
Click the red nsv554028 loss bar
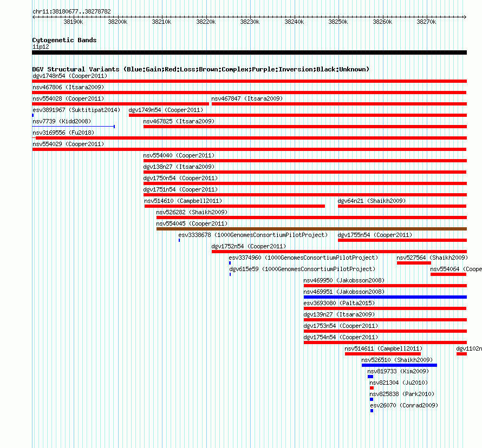pos(120,104)
